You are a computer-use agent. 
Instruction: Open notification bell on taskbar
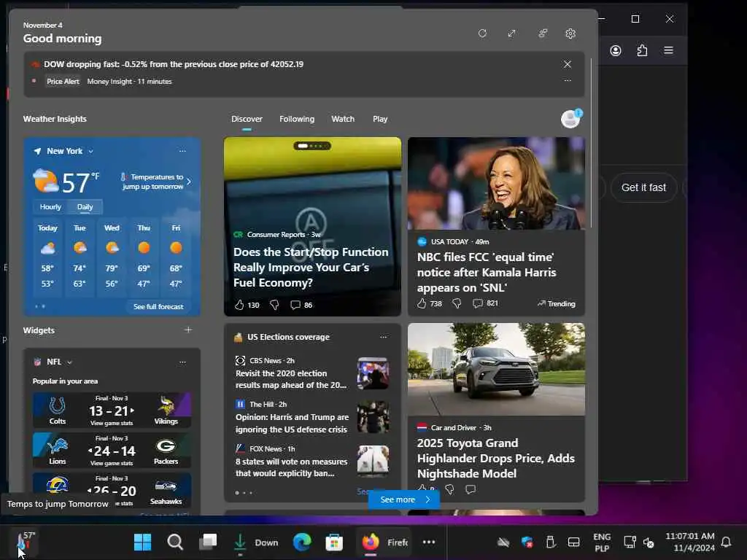coord(726,542)
